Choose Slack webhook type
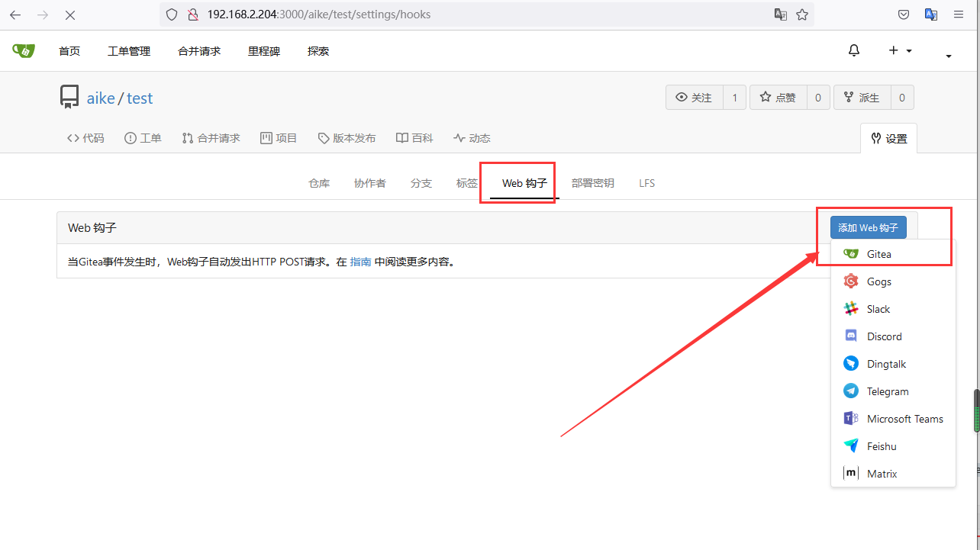The height and width of the screenshot is (550, 980). [x=893, y=309]
